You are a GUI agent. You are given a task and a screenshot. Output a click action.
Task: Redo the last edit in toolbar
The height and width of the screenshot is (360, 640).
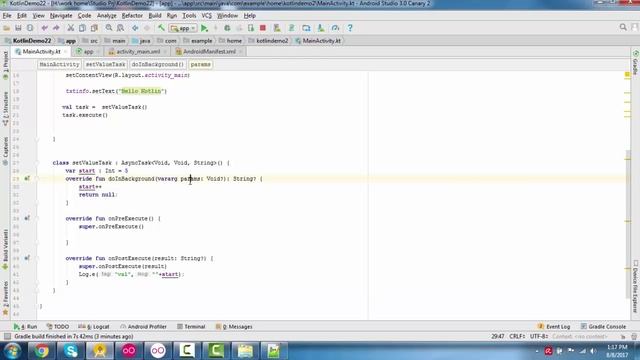click(56, 28)
